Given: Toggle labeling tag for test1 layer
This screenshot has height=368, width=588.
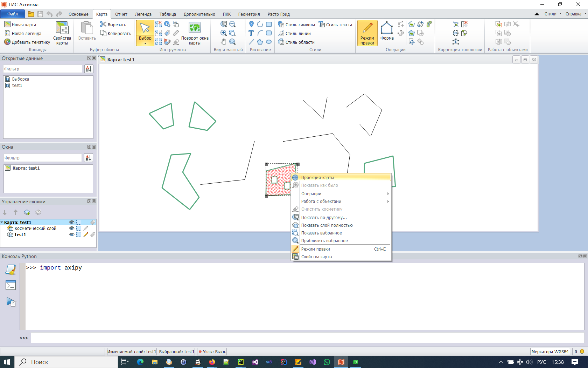Looking at the screenshot, I should (x=93, y=234).
